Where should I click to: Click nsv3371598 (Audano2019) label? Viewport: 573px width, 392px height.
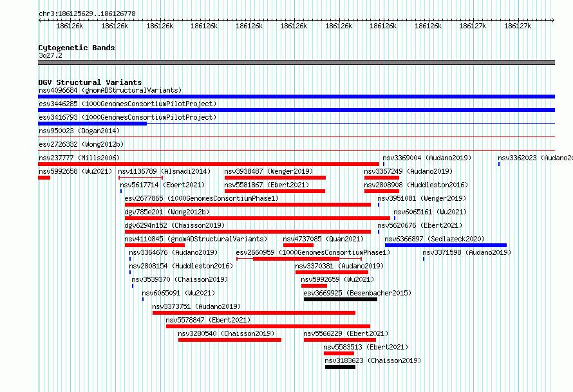[x=467, y=252]
